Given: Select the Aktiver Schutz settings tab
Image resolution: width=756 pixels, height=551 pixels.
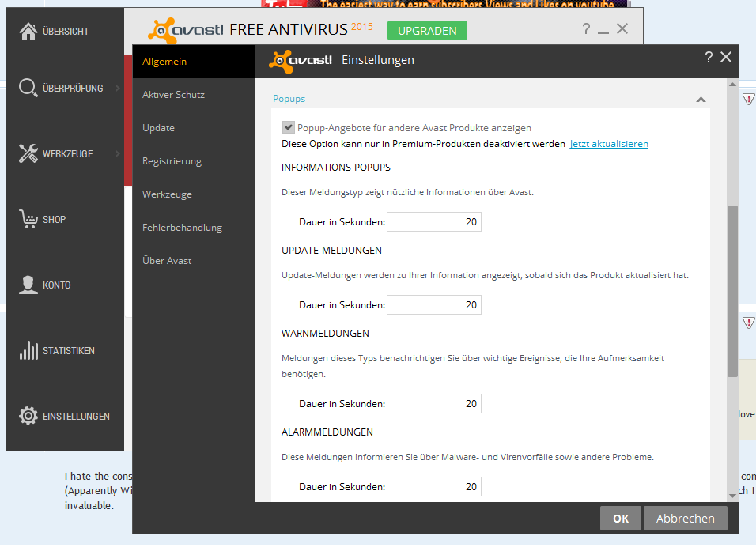Looking at the screenshot, I should (x=173, y=95).
